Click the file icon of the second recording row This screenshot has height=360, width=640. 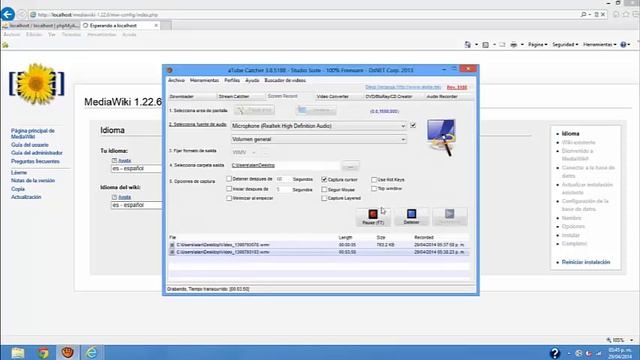tap(172, 252)
